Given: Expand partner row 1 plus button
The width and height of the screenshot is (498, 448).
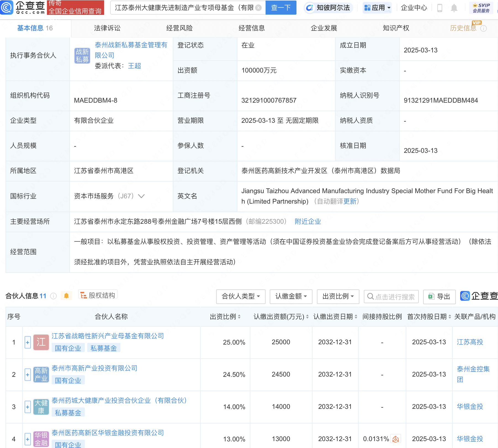Looking at the screenshot, I should point(28,342).
